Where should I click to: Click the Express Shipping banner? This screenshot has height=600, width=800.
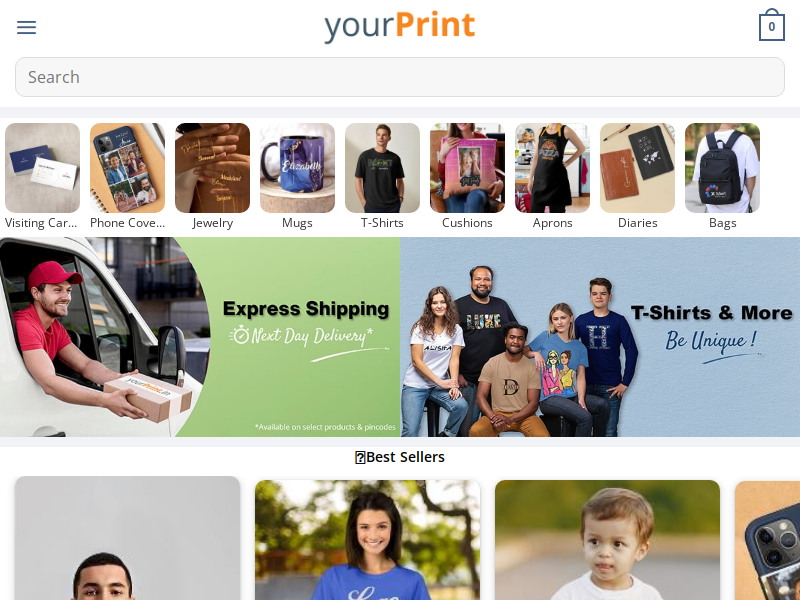(200, 337)
